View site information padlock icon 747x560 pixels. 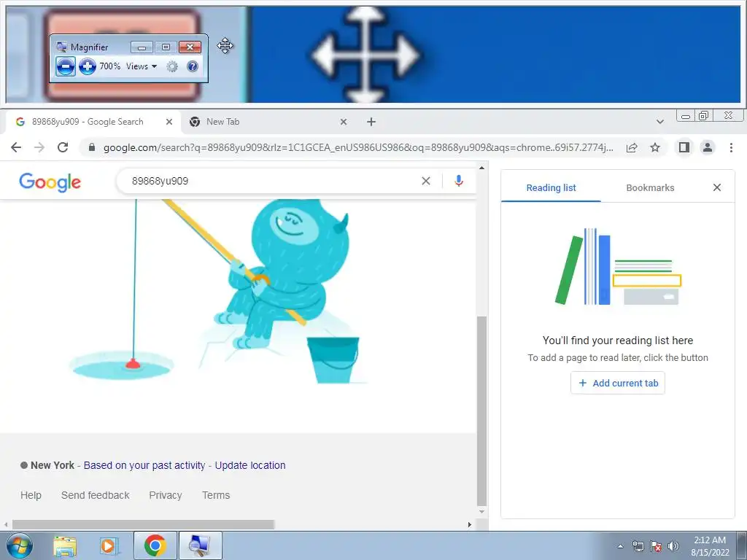pos(92,147)
